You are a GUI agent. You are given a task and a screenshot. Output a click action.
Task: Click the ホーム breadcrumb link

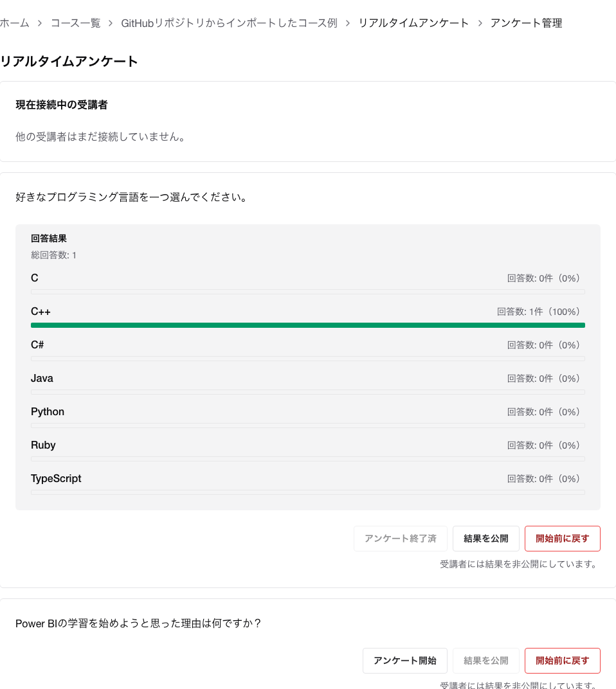pos(14,23)
